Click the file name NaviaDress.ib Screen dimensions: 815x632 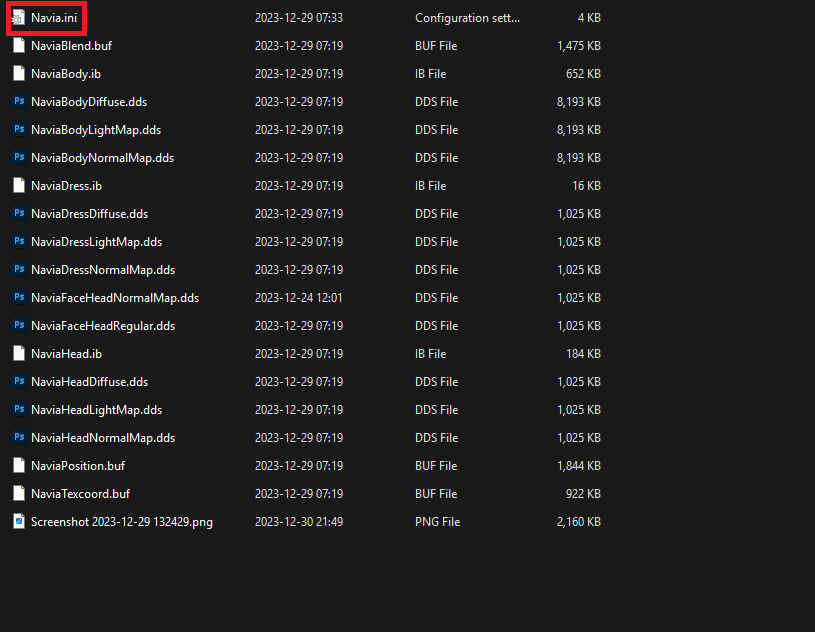(x=67, y=186)
